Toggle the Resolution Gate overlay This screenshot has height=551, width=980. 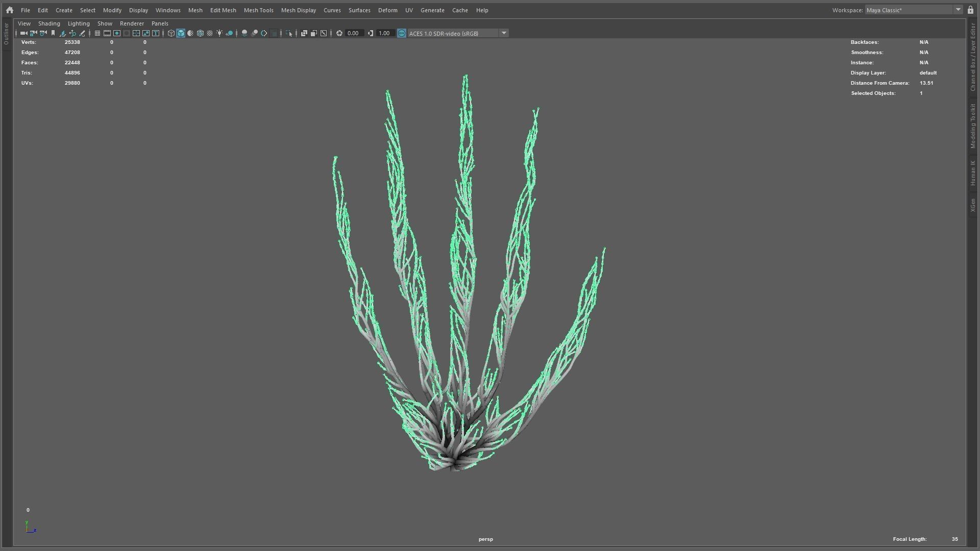[x=117, y=33]
